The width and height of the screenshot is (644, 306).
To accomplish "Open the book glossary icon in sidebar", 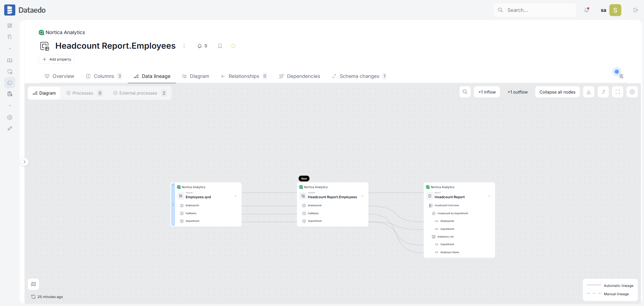I will click(x=10, y=61).
